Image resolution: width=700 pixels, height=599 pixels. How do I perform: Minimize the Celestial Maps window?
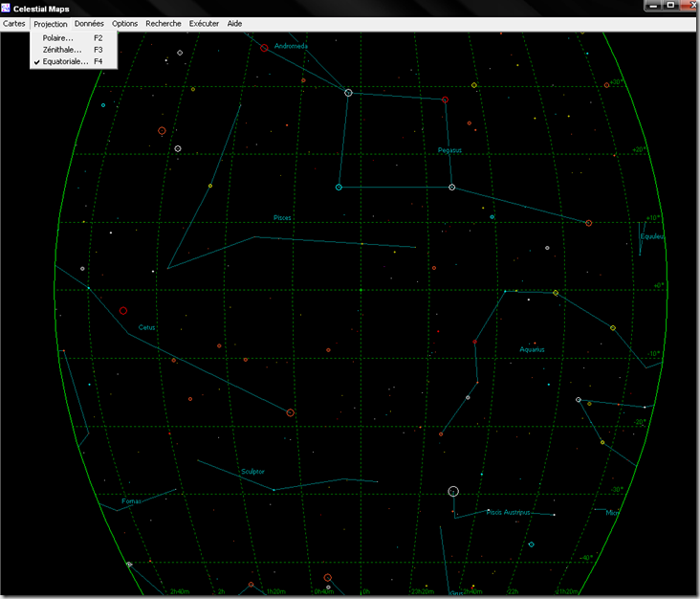[654, 5]
